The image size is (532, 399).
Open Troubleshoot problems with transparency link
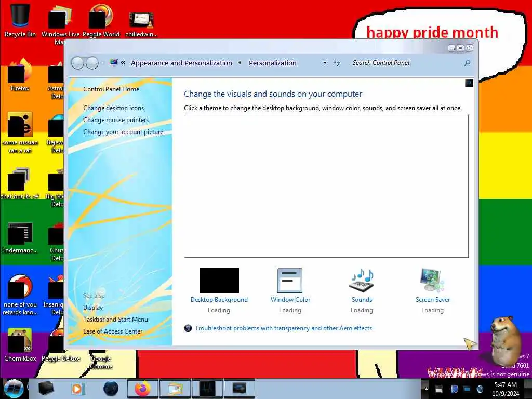click(x=283, y=328)
